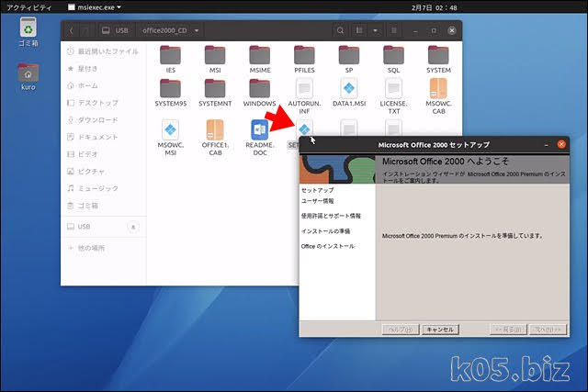Eject the USB drive in the sidebar

(x=133, y=227)
